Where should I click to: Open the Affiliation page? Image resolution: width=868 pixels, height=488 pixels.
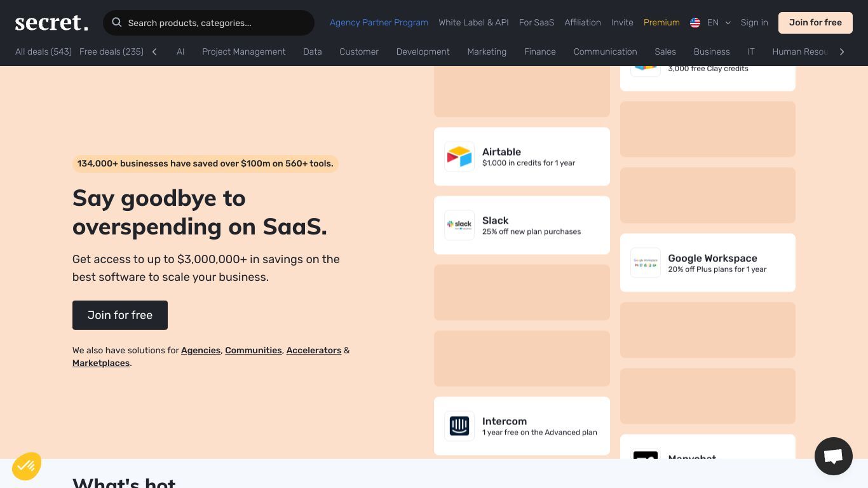tap(583, 22)
